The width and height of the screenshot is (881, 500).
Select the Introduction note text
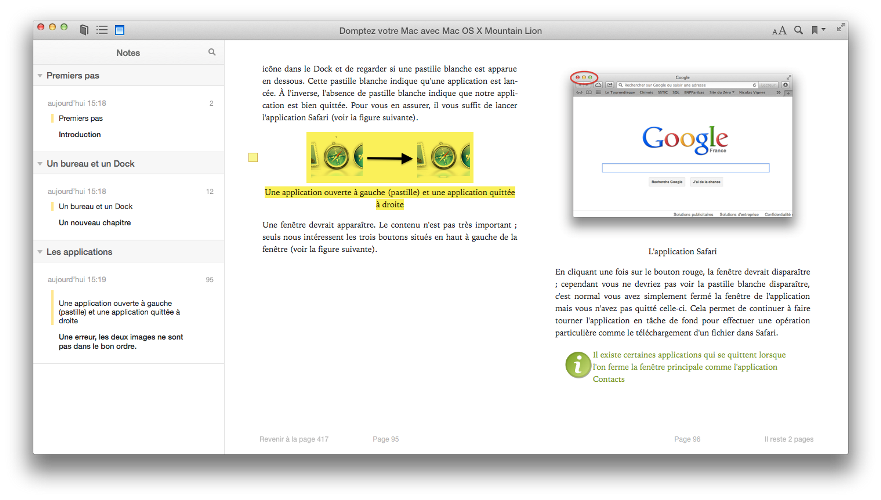click(80, 134)
